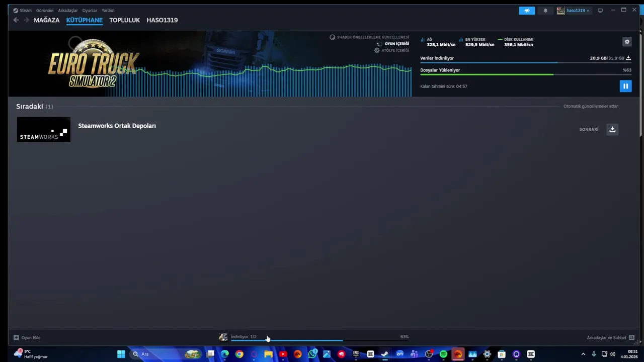Open the Görünüm menu
Viewport: 644px width, 362px height.
point(45,11)
